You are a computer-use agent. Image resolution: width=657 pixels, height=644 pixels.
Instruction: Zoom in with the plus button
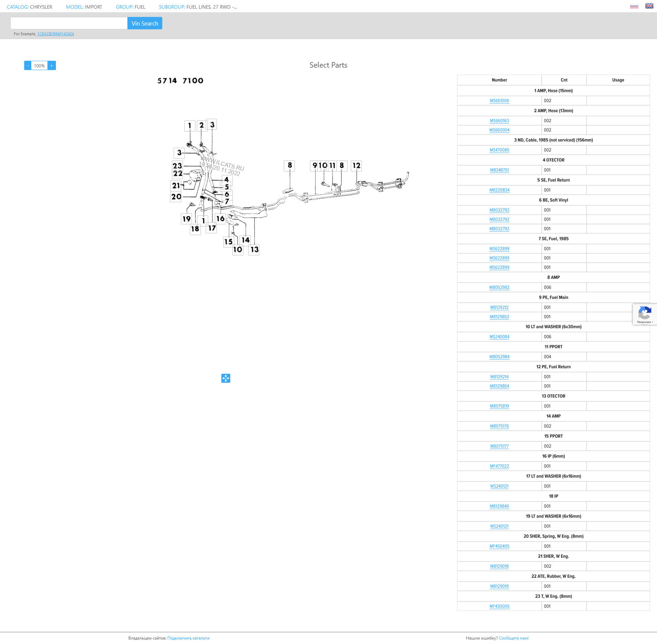coord(52,66)
